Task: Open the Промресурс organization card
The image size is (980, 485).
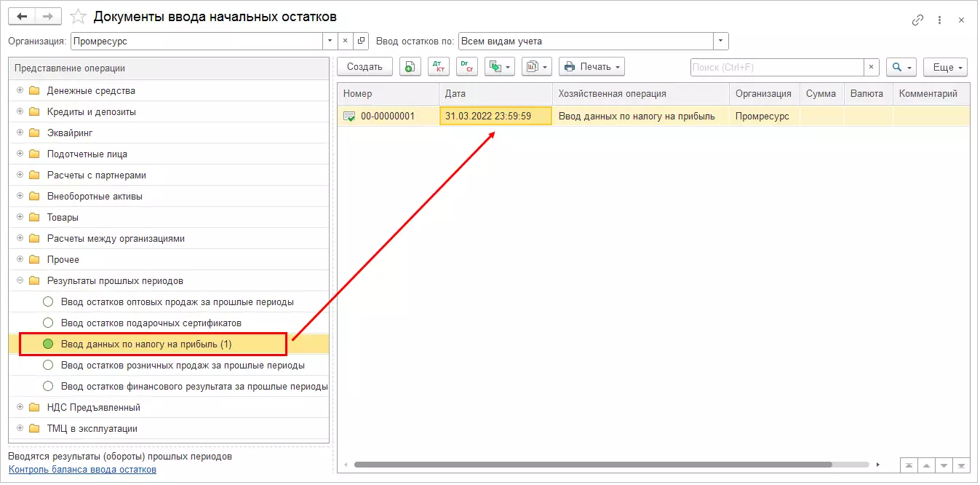Action: tap(362, 42)
